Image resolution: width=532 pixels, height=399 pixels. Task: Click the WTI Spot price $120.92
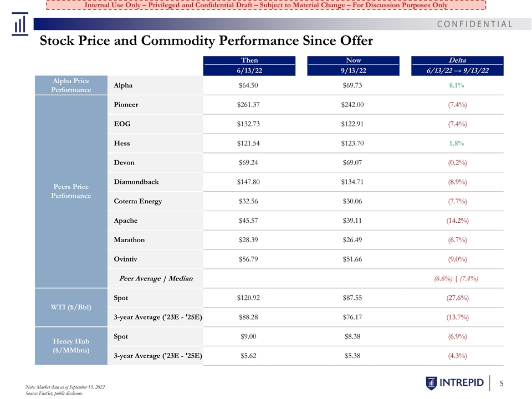[x=249, y=298]
